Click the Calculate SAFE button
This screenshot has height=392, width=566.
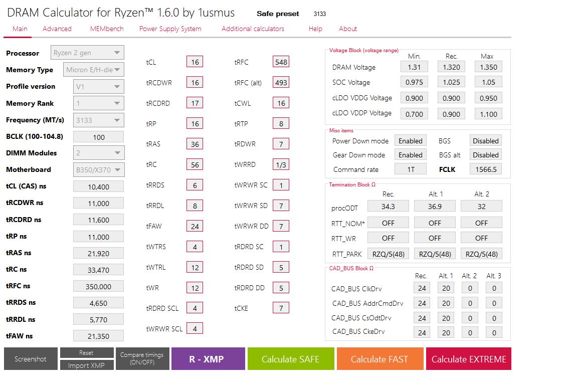coord(291,359)
